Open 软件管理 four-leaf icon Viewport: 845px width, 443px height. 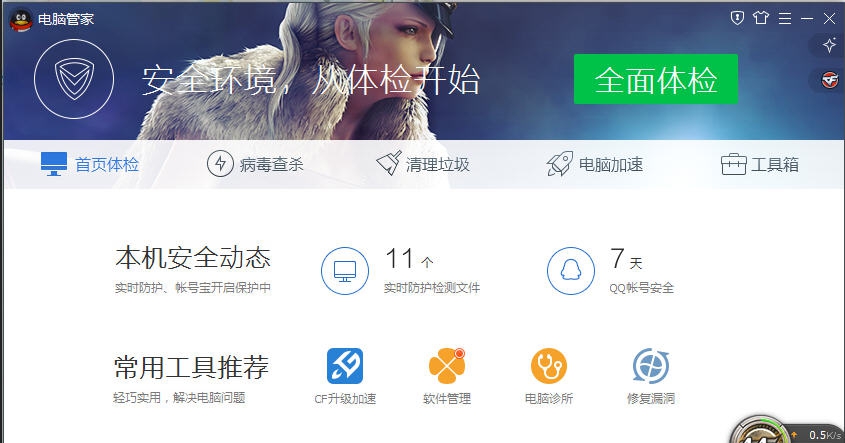pos(447,365)
